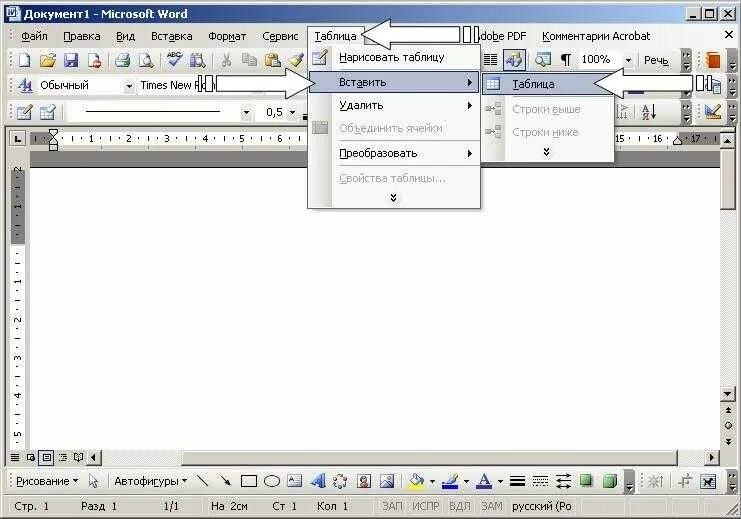Image resolution: width=741 pixels, height=519 pixels.
Task: Select the Rectangle shape tool
Action: click(249, 481)
